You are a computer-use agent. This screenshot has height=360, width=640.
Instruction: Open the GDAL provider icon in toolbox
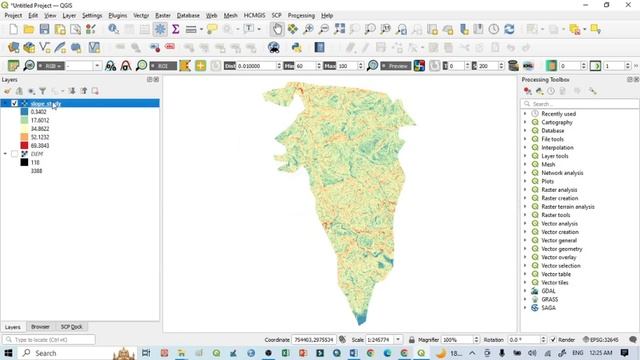coord(535,291)
